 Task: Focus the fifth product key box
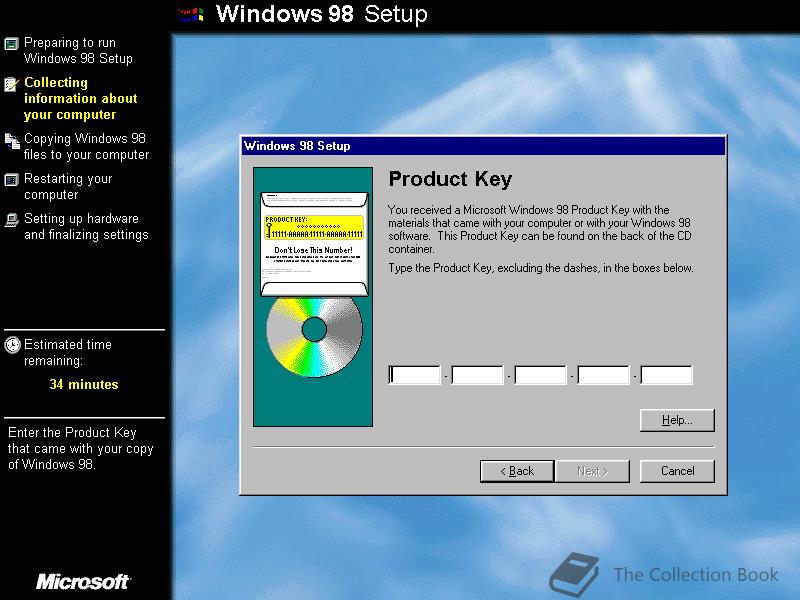666,375
